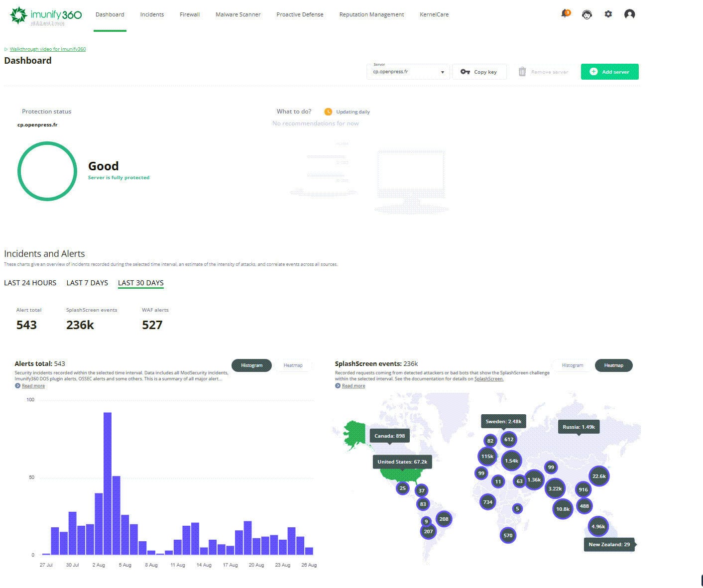Click the green protection status ring
Viewport: 703px width, 588px height.
47,171
